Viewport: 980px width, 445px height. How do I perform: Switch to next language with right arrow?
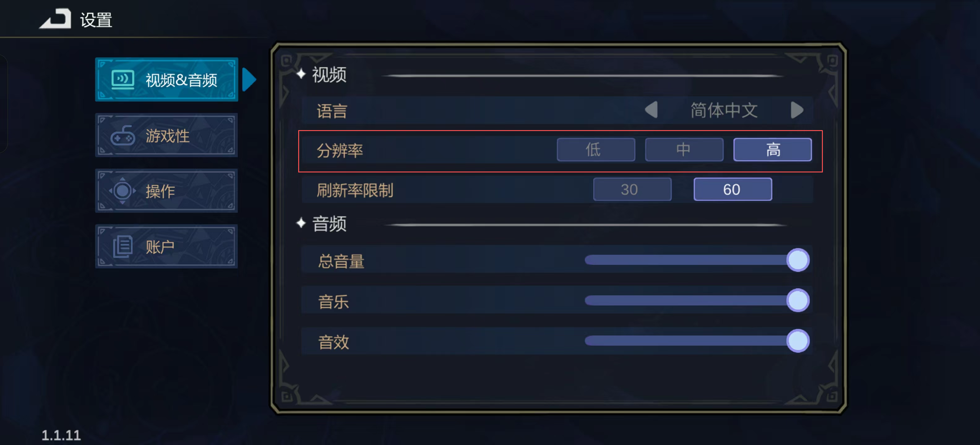(797, 110)
